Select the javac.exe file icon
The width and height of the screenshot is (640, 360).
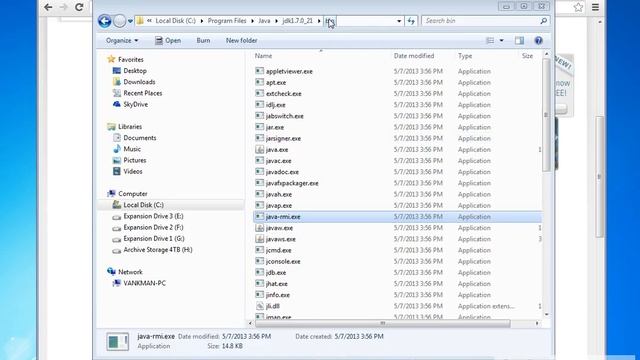(259, 160)
